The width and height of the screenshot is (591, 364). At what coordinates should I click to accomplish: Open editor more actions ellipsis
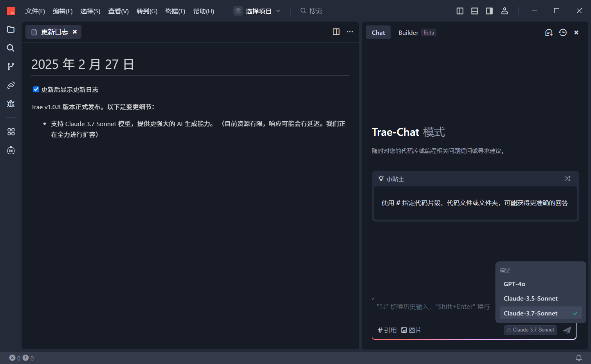coord(350,32)
